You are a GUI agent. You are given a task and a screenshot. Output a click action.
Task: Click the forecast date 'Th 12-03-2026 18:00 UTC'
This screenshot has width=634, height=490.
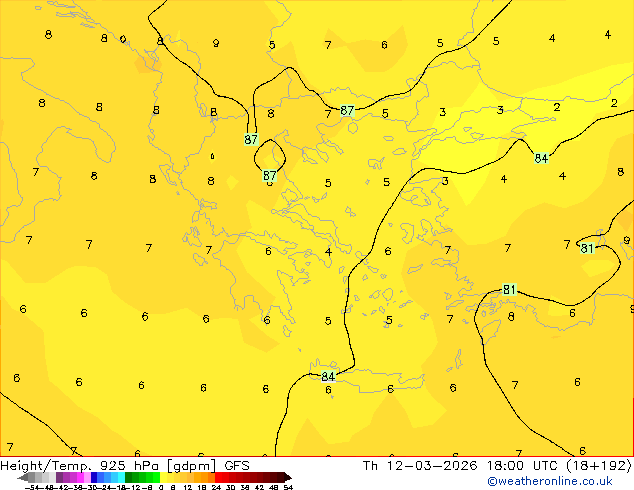[461, 466]
